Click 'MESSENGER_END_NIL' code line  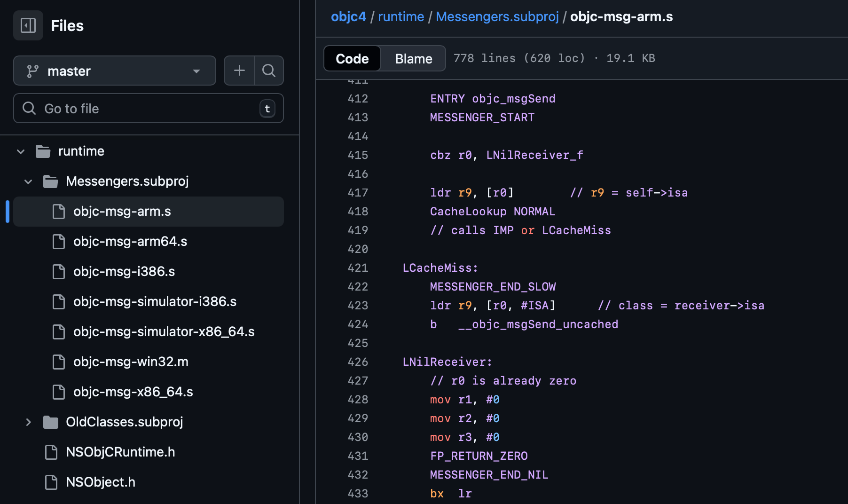click(x=489, y=475)
